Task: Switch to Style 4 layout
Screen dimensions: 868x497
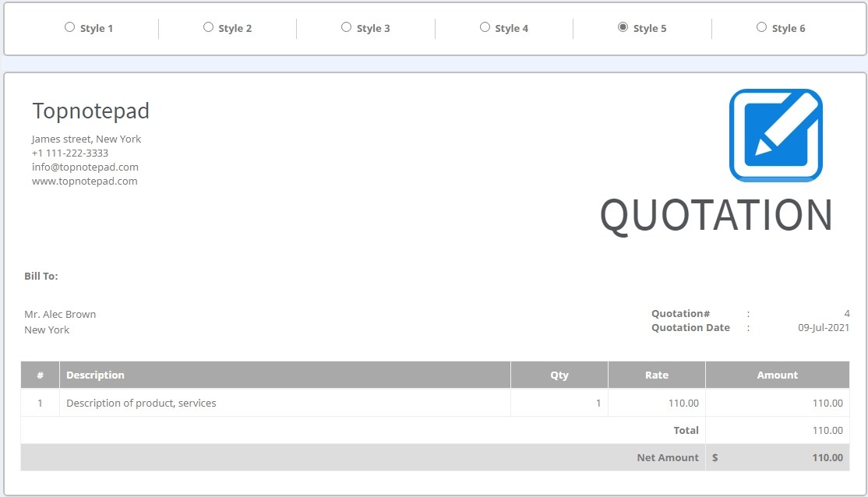Action: pyautogui.click(x=485, y=27)
